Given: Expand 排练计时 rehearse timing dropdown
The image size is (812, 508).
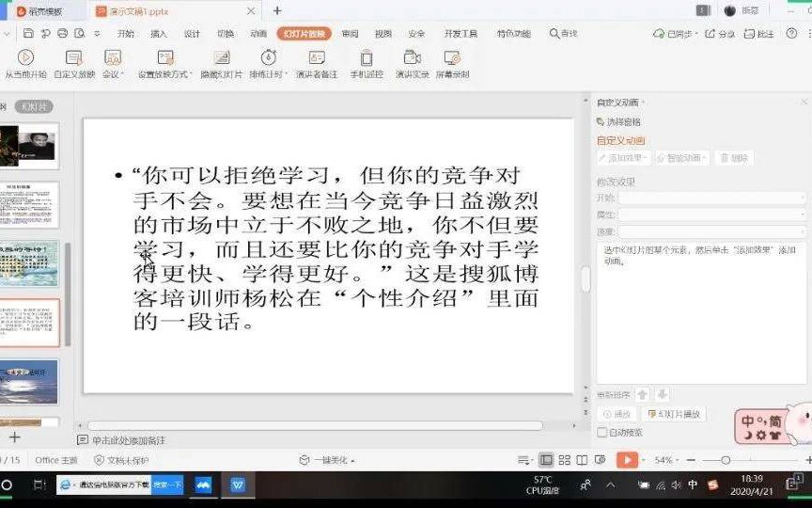Looking at the screenshot, I should pos(268,74).
